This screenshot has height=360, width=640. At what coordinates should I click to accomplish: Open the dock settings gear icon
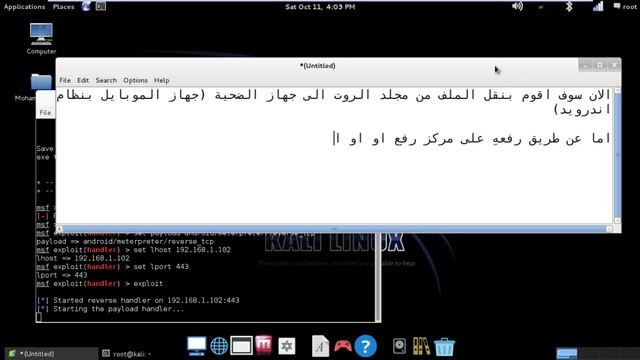pyautogui.click(x=287, y=346)
